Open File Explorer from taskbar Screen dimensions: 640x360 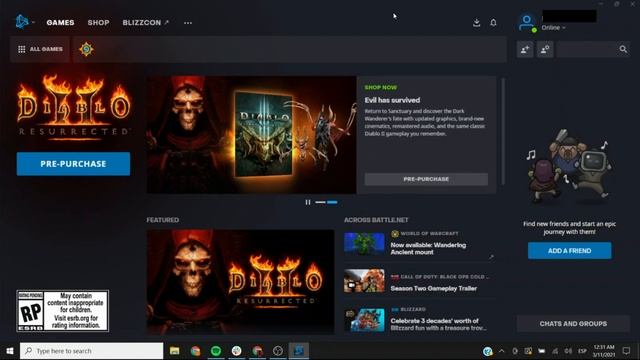click(175, 351)
